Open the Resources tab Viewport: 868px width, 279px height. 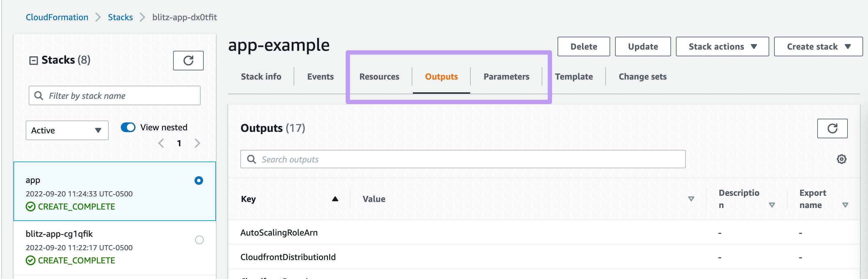(379, 76)
